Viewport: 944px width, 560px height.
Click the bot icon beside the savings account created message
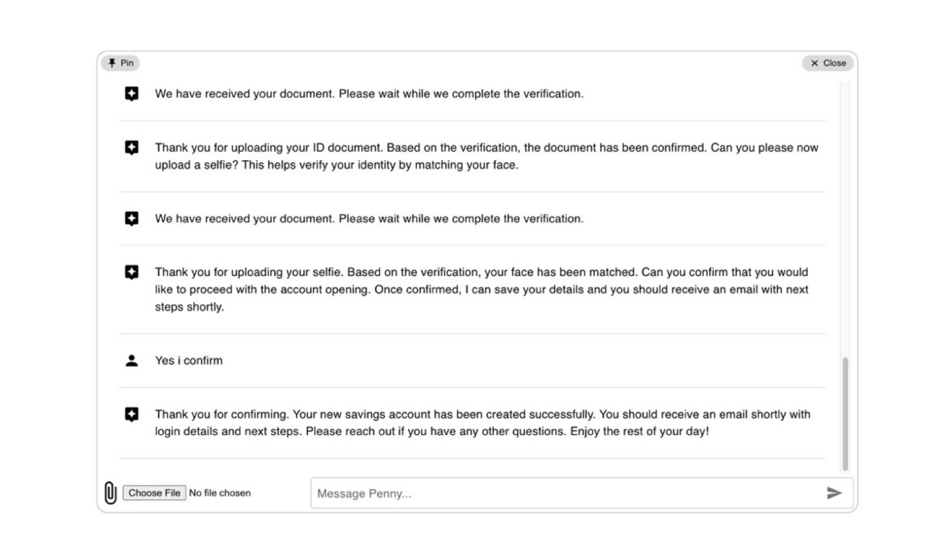(131, 414)
